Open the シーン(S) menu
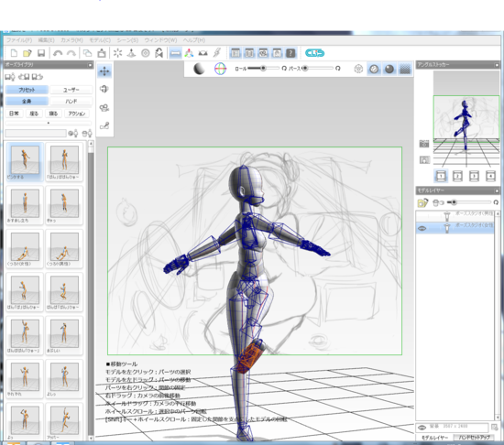 (127, 40)
